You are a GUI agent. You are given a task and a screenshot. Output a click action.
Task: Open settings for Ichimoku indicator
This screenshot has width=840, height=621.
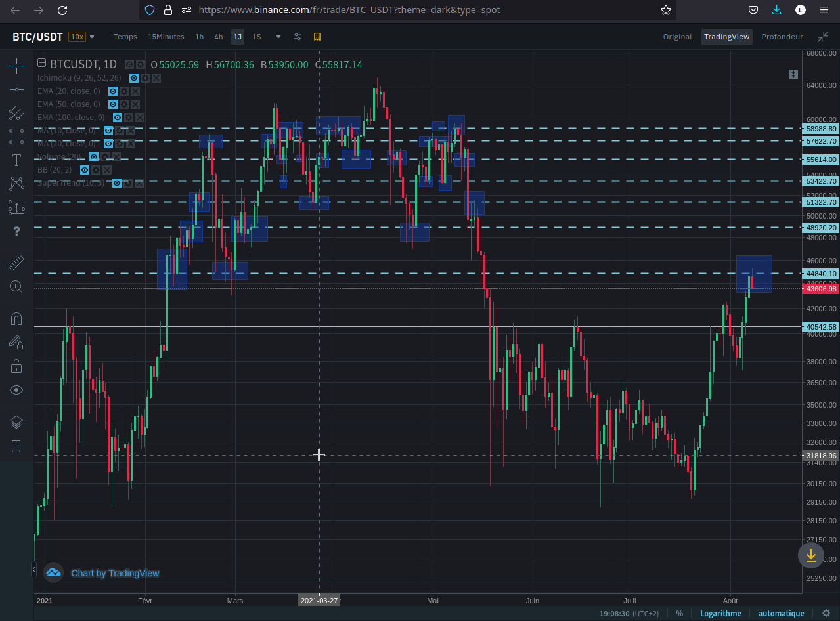coord(144,78)
